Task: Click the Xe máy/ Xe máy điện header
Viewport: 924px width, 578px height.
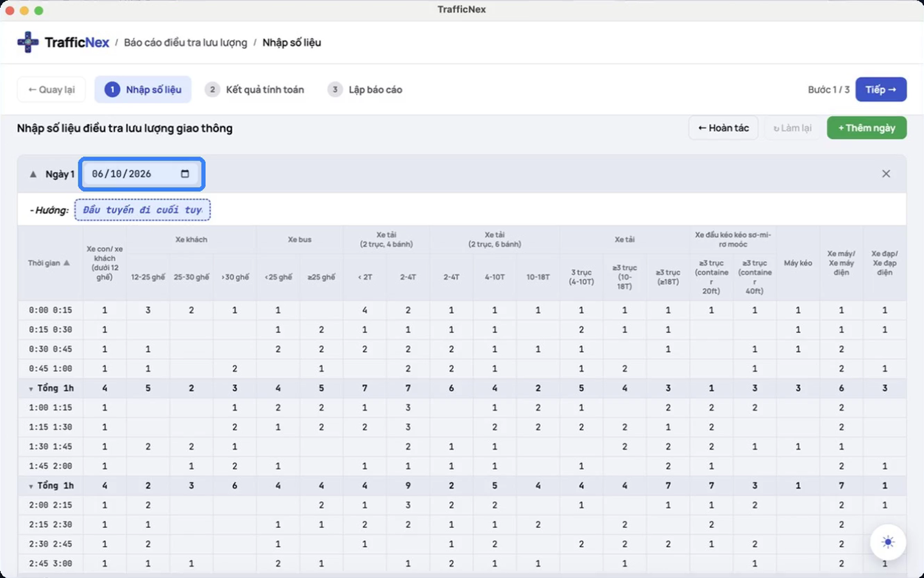Action: [841, 263]
